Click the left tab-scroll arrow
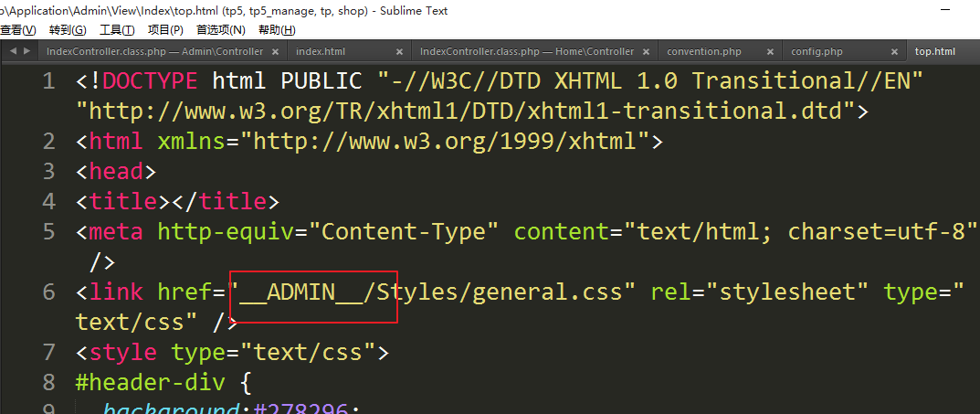Image resolution: width=980 pixels, height=414 pixels. [12, 52]
